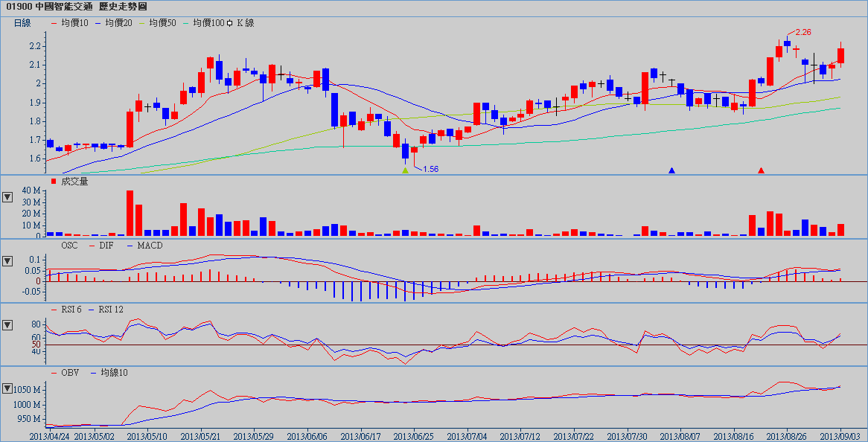Click the 2.26 high price label
This screenshot has width=868, height=442.
coord(802,32)
